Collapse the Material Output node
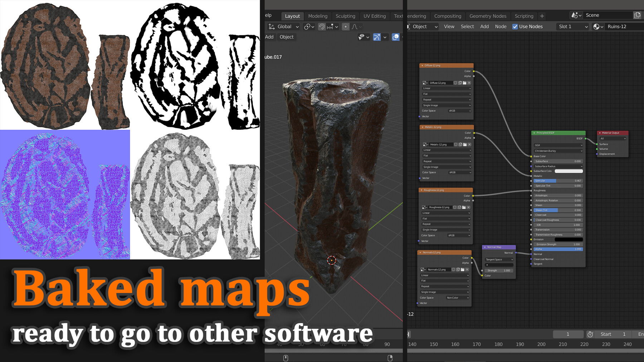The height and width of the screenshot is (362, 644). (600, 133)
